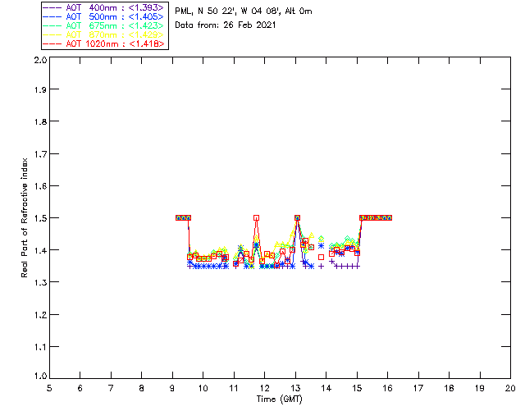Click the x-axis hour label 8
The width and height of the screenshot is (525, 420).
142,388
